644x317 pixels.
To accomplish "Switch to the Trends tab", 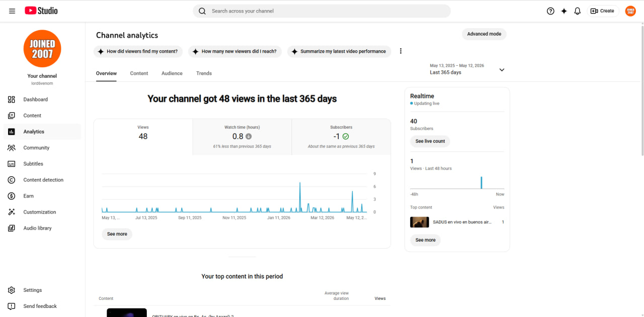I will pyautogui.click(x=204, y=73).
